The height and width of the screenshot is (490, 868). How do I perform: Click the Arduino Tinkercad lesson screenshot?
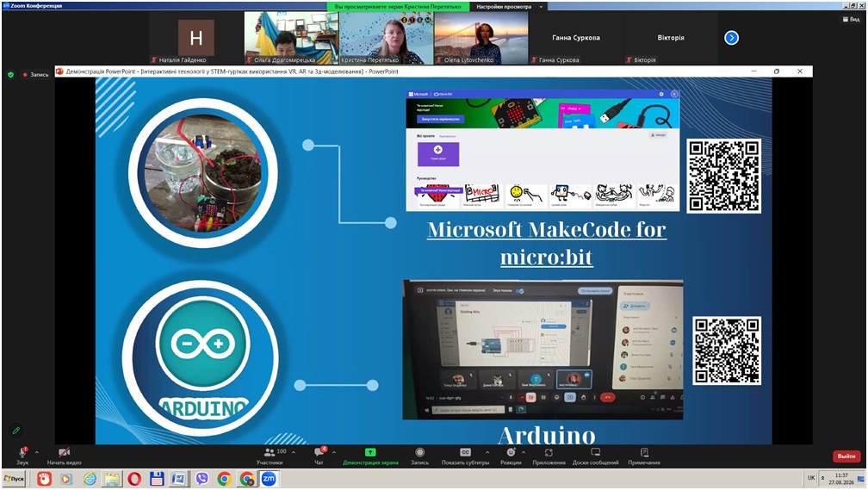pyautogui.click(x=542, y=350)
